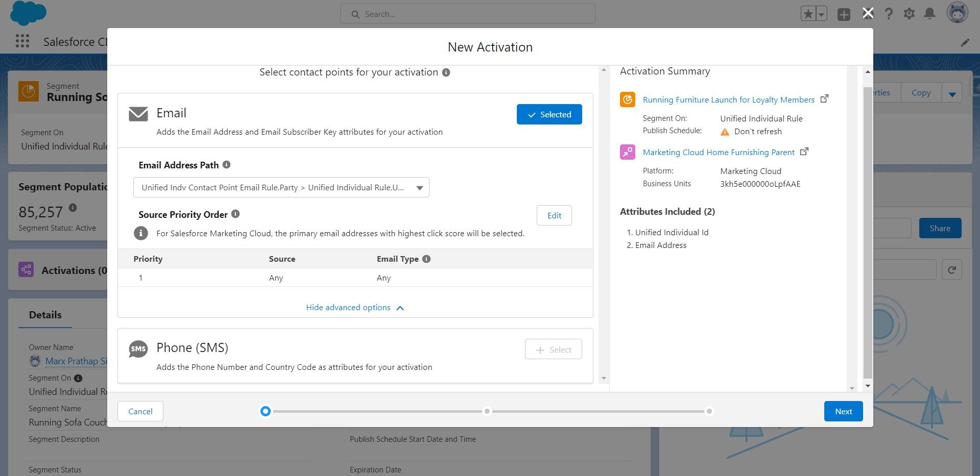Click the Share button in background
The width and height of the screenshot is (980, 476).
tap(940, 228)
